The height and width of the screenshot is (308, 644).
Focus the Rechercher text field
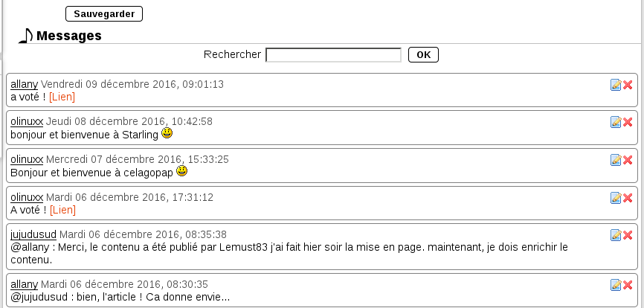click(333, 55)
